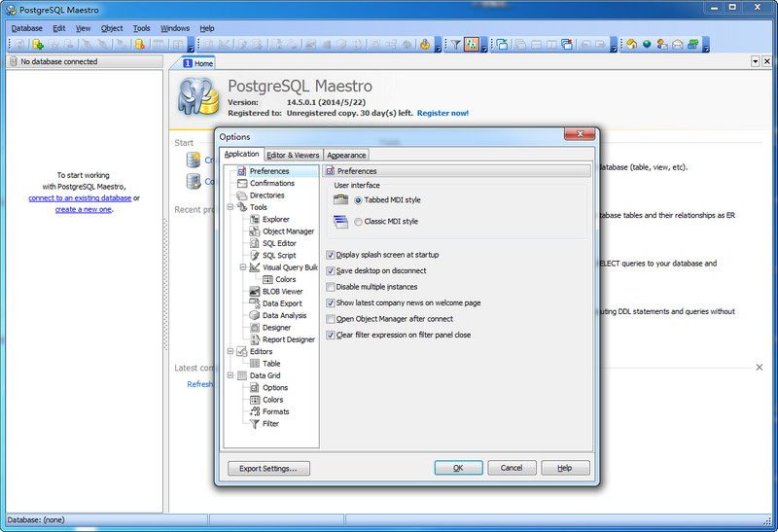
Task: Uncheck Display splash screen at startup
Action: [x=331, y=255]
